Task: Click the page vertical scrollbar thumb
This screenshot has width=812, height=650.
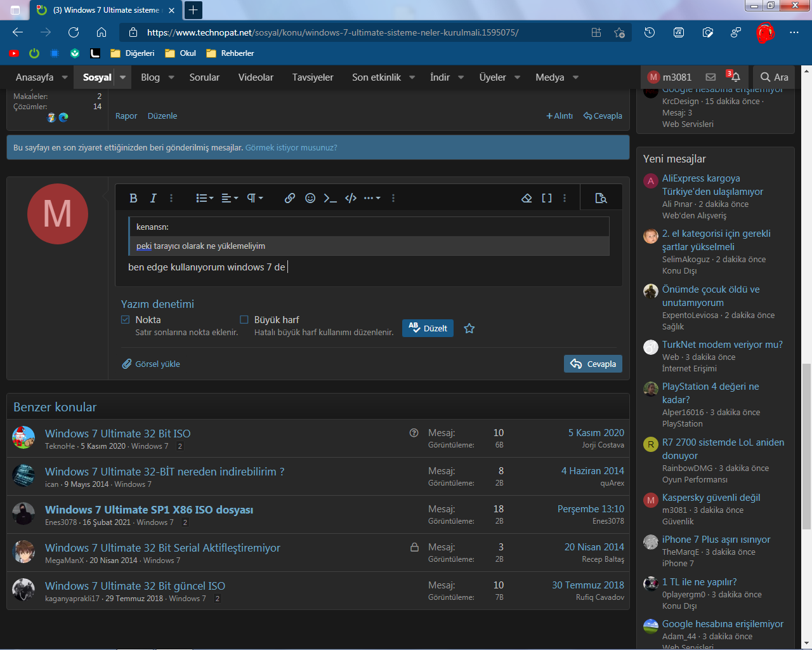Action: click(x=806, y=446)
